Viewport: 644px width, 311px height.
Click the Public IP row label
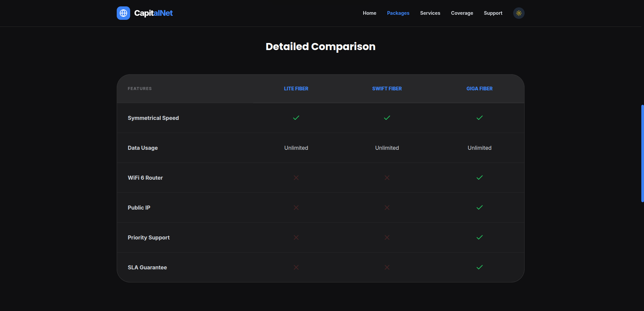click(x=139, y=208)
